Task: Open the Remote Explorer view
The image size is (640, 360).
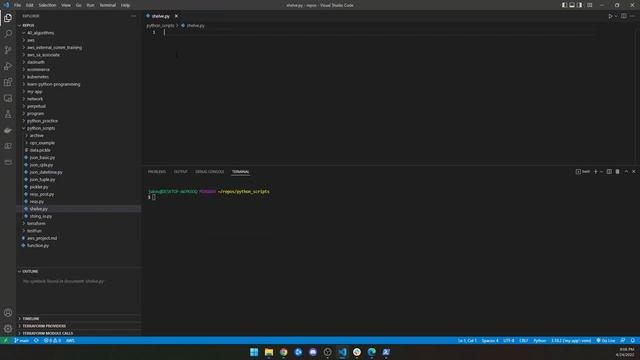Action: [x=8, y=98]
